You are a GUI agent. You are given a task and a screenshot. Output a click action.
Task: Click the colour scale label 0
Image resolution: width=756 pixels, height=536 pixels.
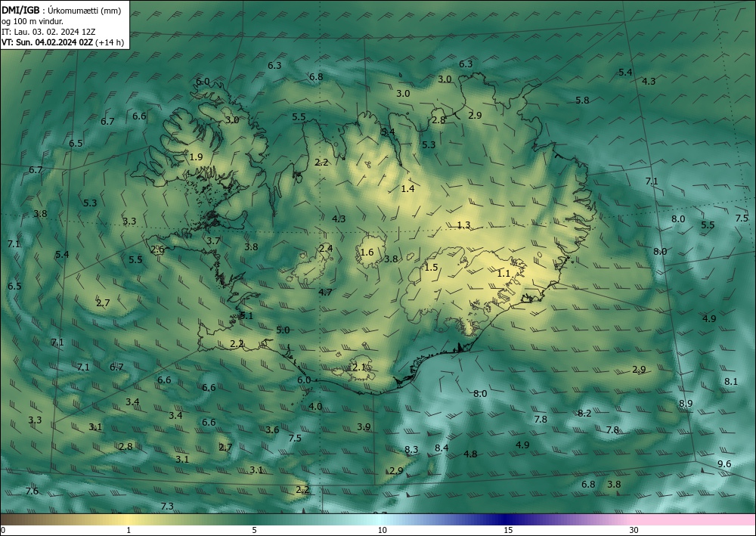[x=3, y=530]
